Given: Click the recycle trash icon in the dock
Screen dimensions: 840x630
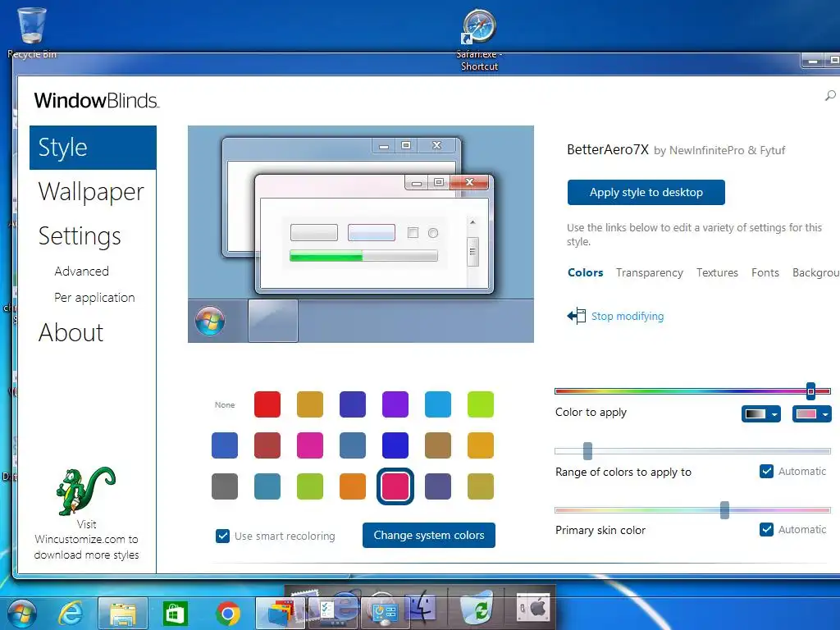Looking at the screenshot, I should [x=477, y=608].
